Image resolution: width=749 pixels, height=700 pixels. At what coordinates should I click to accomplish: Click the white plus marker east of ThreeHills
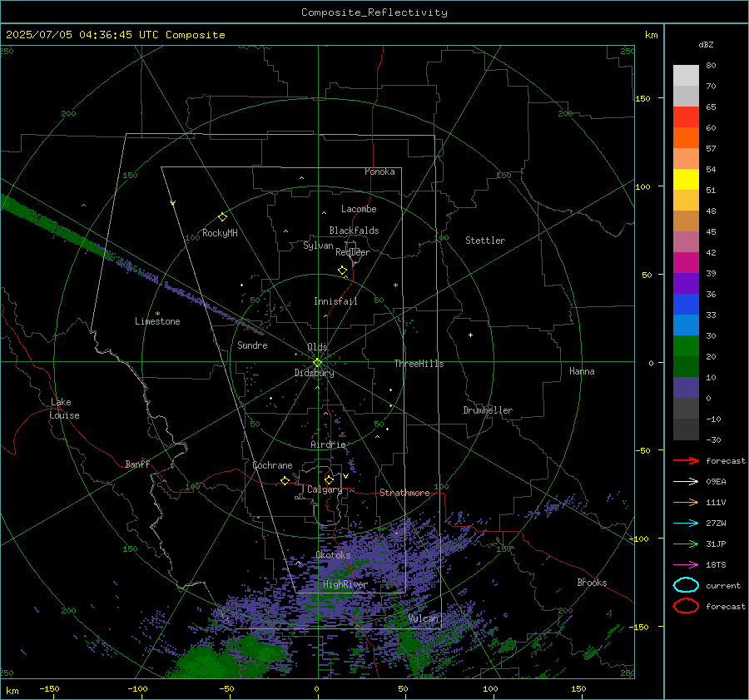(x=470, y=335)
